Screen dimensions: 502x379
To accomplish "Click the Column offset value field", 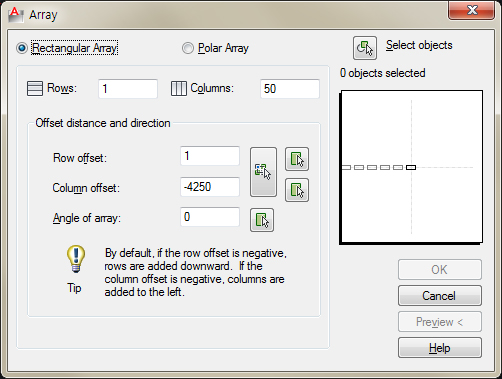I will 210,187.
